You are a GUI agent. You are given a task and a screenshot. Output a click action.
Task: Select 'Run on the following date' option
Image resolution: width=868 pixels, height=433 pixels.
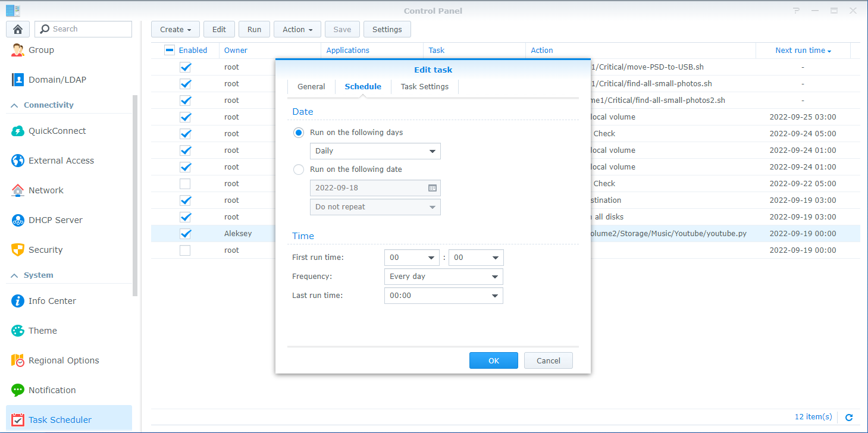pyautogui.click(x=298, y=170)
